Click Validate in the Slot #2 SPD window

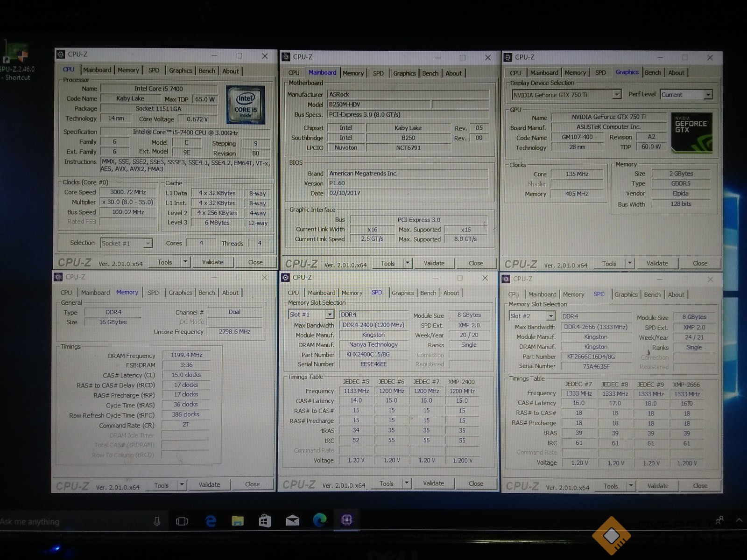pos(657,486)
